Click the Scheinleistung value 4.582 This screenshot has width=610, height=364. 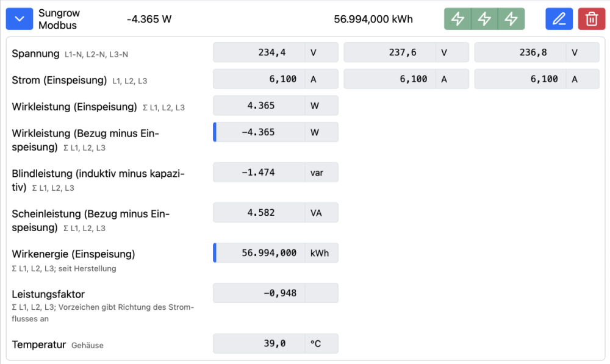259,213
